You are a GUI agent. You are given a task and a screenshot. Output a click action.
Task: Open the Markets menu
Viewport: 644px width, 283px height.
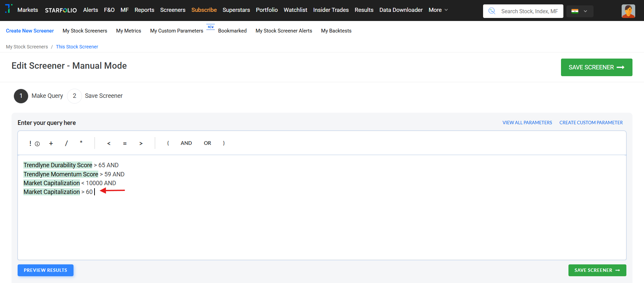[x=28, y=10]
